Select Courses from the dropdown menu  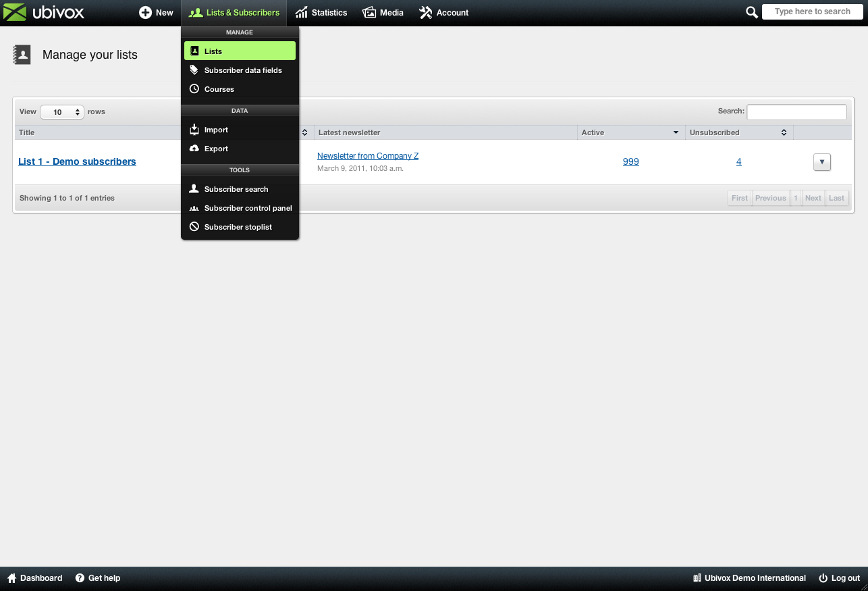click(240, 88)
